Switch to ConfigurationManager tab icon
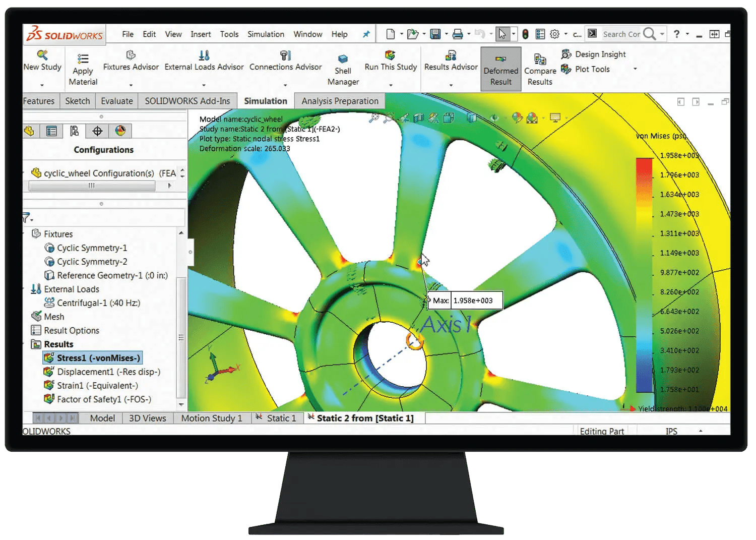 pyautogui.click(x=75, y=131)
